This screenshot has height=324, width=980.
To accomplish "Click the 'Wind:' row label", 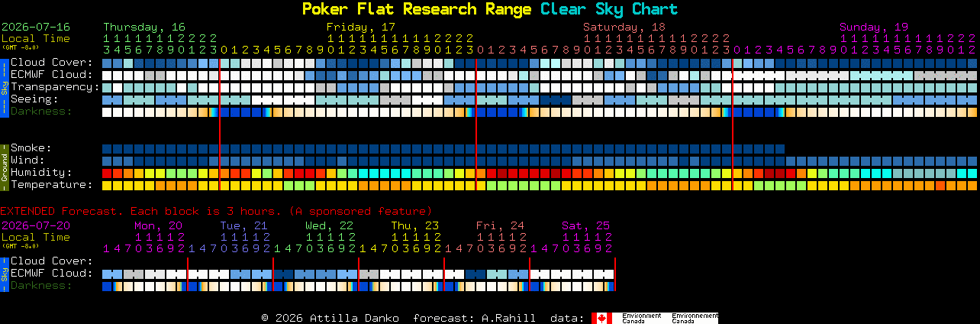I will (27, 160).
